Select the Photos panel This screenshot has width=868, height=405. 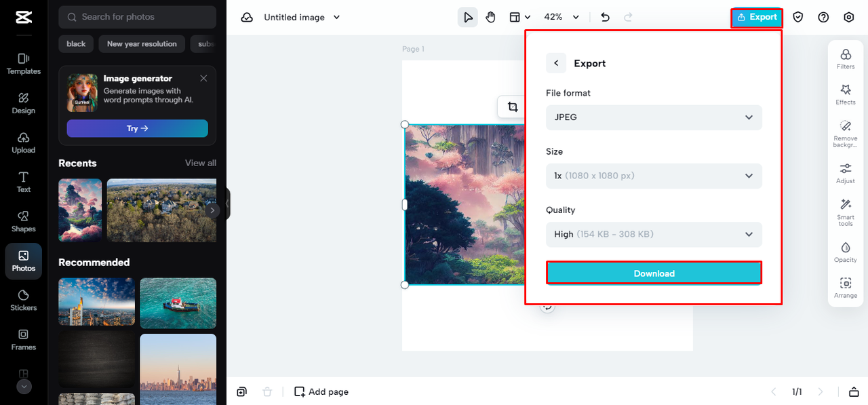[24, 261]
